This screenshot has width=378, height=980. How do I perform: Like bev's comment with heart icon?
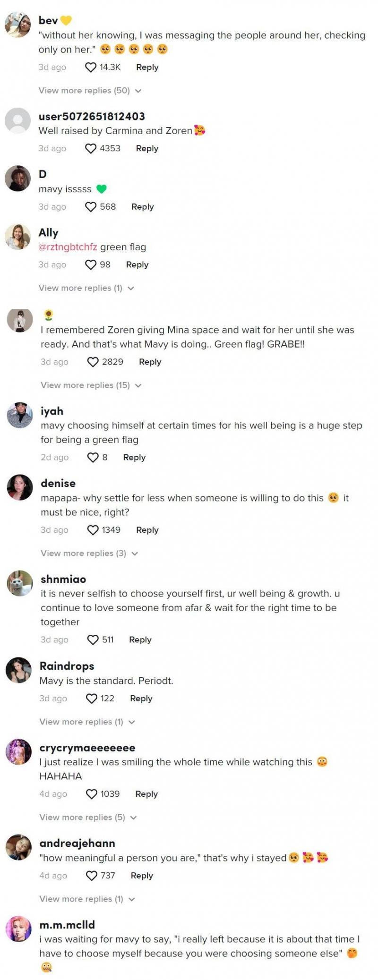click(x=91, y=67)
